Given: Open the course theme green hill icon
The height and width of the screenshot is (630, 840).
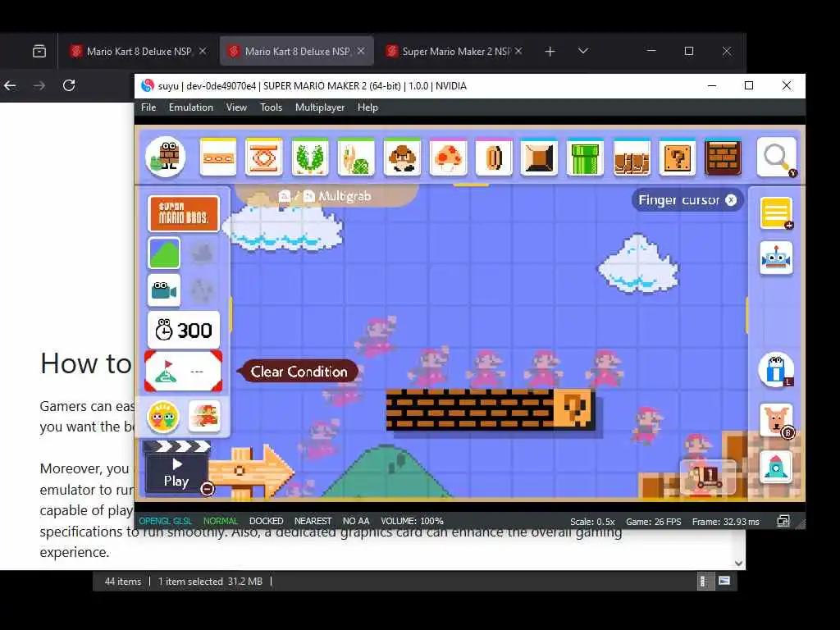Looking at the screenshot, I should click(164, 253).
